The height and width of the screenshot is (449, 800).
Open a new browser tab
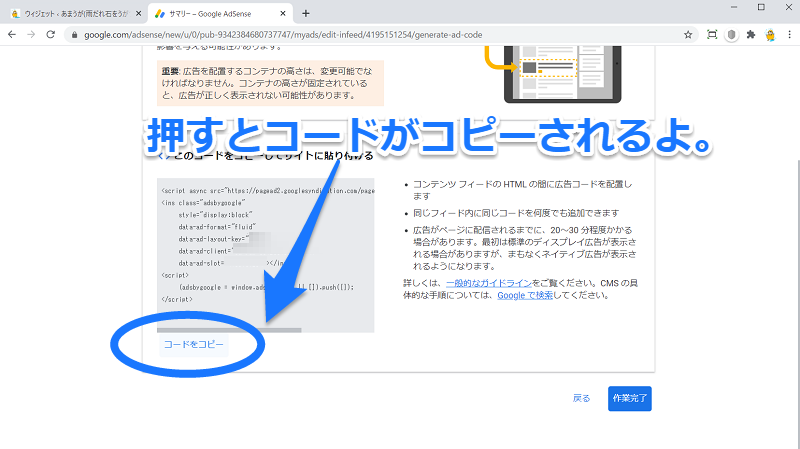click(x=306, y=13)
